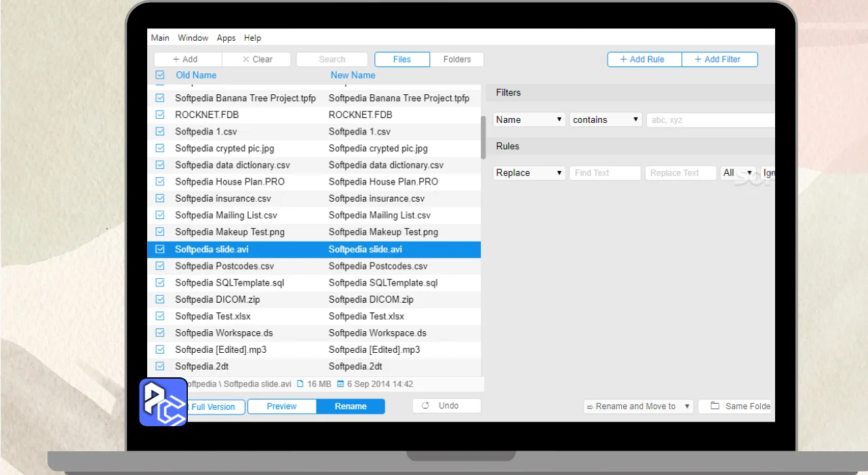Image resolution: width=868 pixels, height=475 pixels.
Task: Click the file list vertical scrollbar
Action: (x=483, y=137)
